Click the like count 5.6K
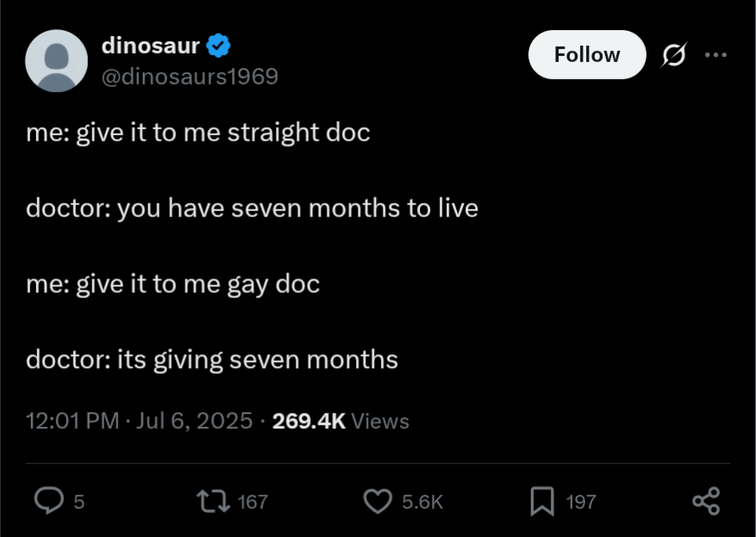This screenshot has width=756, height=537. pyautogui.click(x=422, y=502)
